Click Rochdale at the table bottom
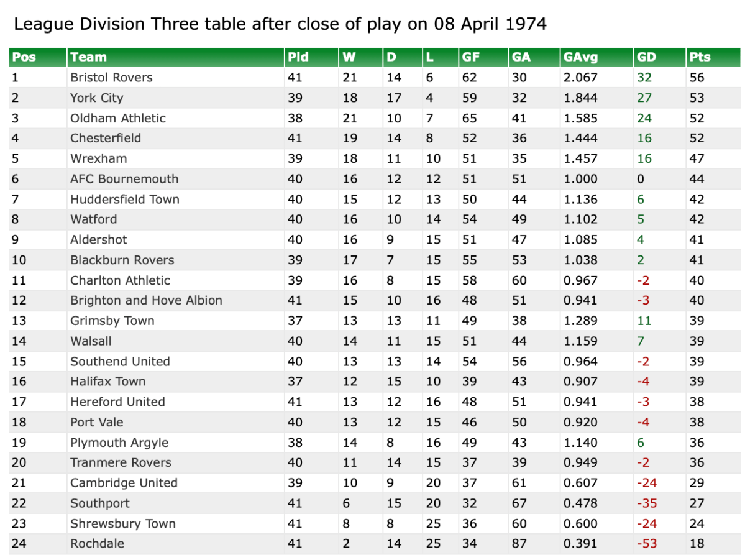 pyautogui.click(x=97, y=544)
